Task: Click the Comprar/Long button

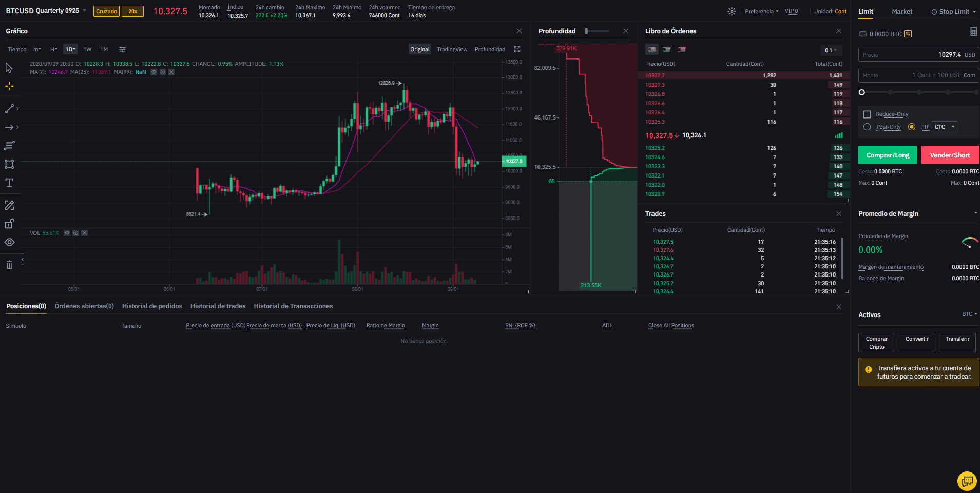Action: point(888,155)
